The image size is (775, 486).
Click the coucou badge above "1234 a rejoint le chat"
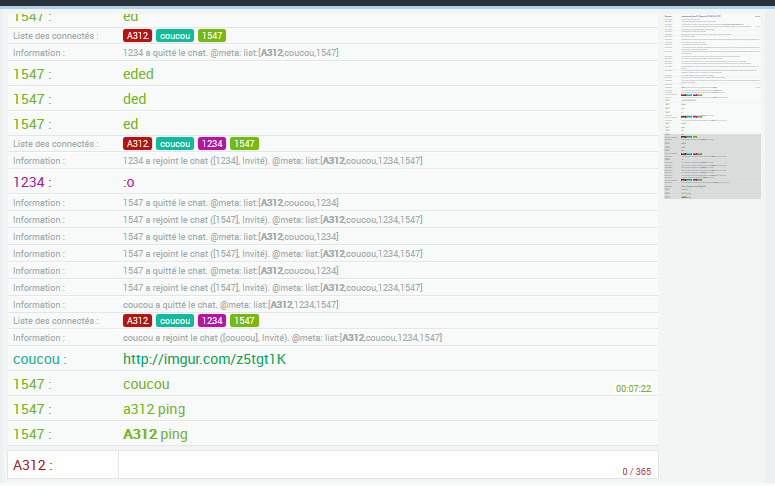tap(175, 143)
